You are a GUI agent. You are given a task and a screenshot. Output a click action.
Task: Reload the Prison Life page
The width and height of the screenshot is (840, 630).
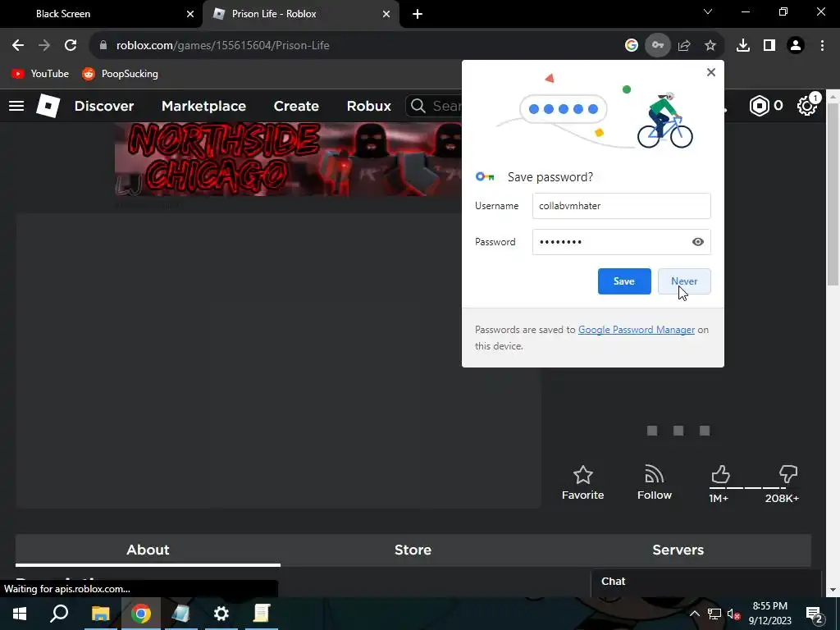coord(71,46)
